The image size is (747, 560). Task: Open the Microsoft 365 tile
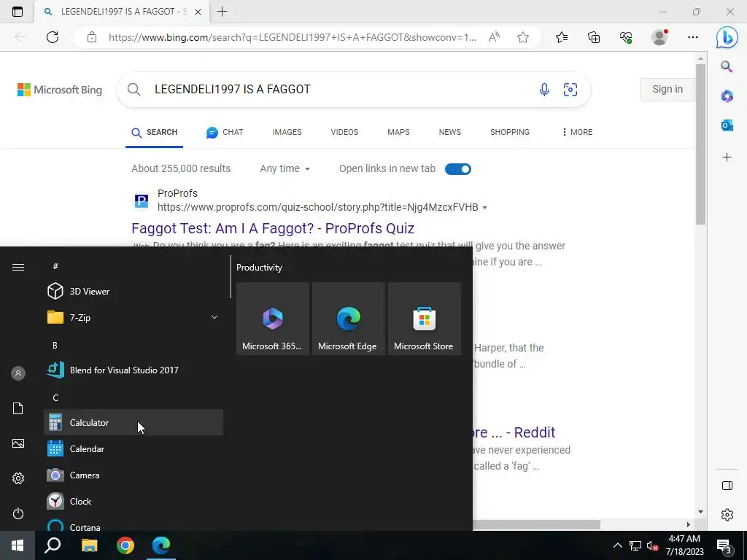[x=273, y=319]
